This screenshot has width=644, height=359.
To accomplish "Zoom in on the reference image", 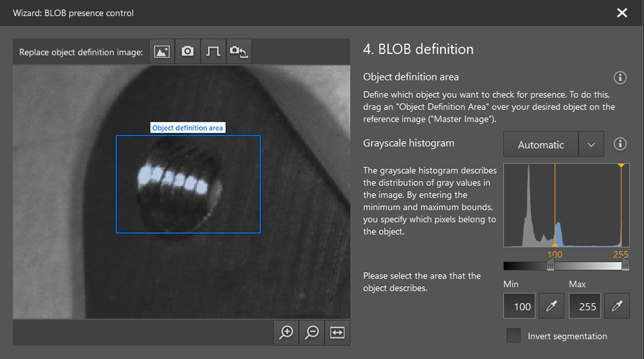I will coord(286,332).
